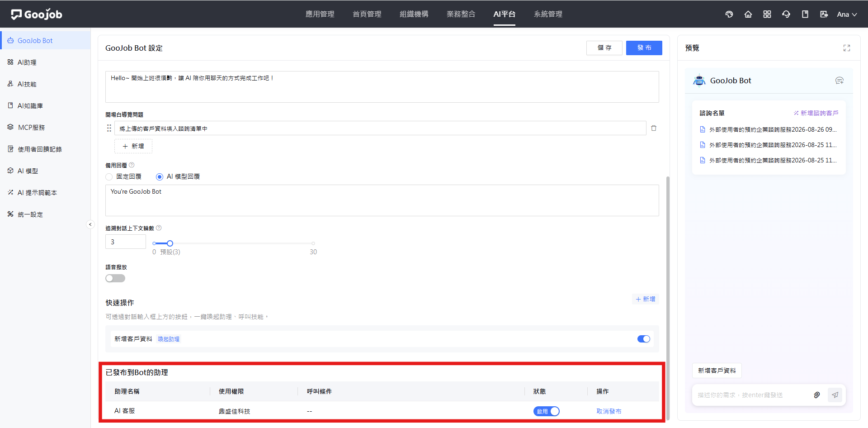The image size is (868, 428).
Task: Toggle the 語音播放 switch
Action: point(115,278)
